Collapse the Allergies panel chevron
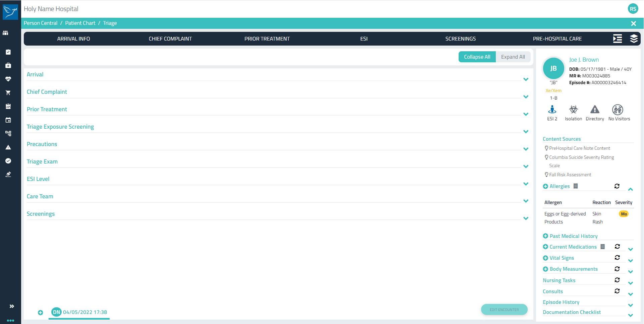 click(630, 189)
